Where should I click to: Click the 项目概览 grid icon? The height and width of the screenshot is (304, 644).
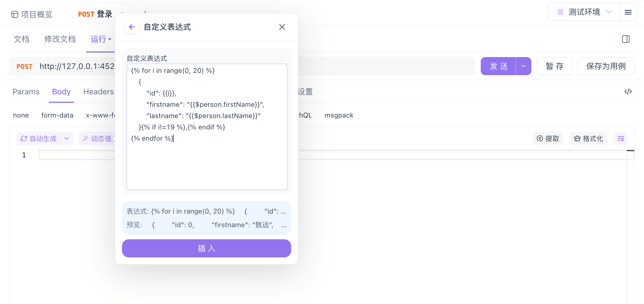(x=14, y=14)
